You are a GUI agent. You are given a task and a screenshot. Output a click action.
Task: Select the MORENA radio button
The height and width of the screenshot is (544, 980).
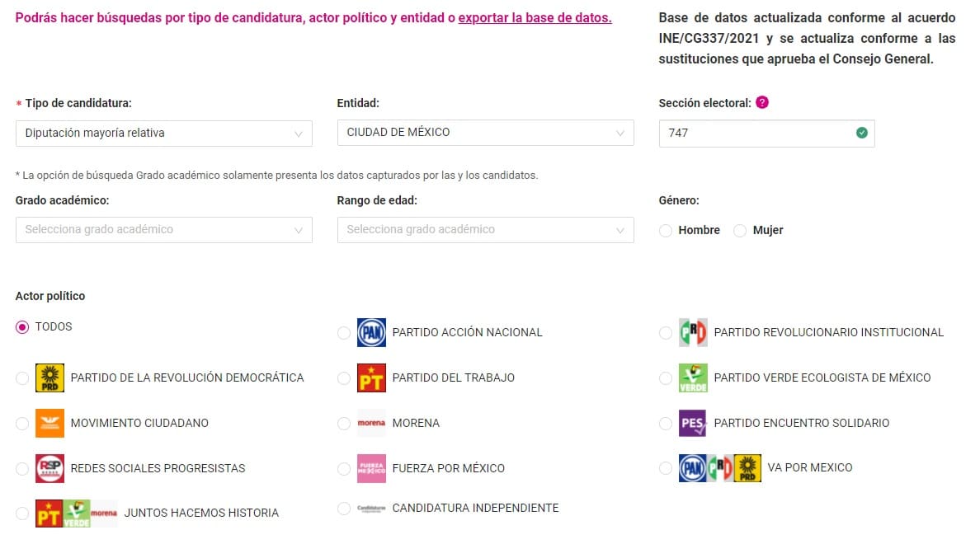344,424
